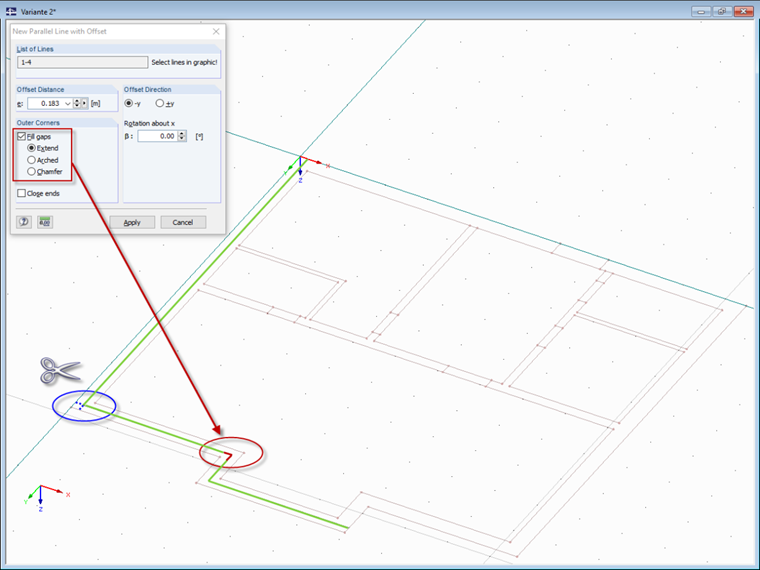Click the 'List of Lines' group heading
This screenshot has width=760, height=570.
[35, 49]
